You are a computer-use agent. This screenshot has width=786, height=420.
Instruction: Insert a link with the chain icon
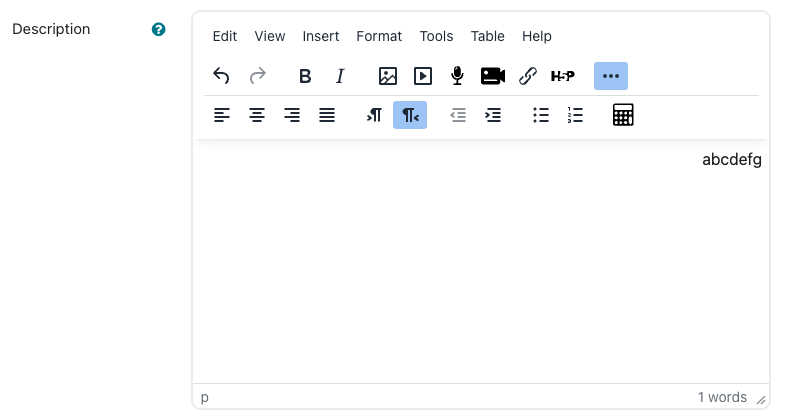coord(528,76)
